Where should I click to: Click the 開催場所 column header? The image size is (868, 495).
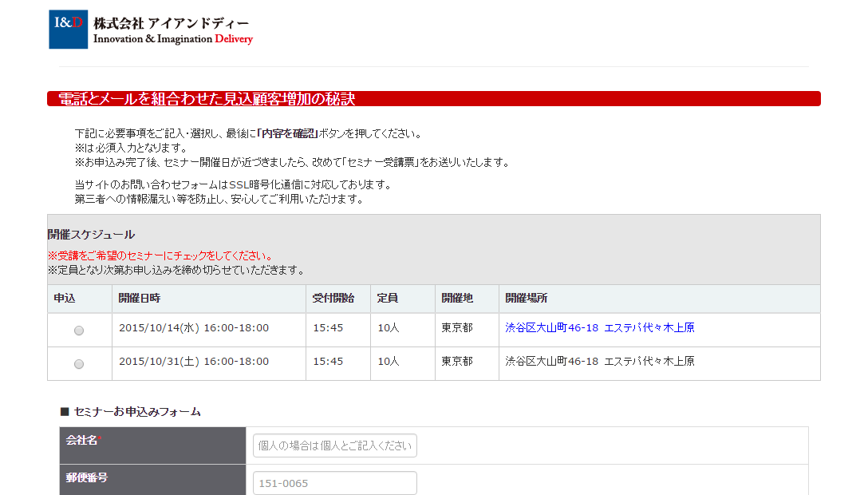527,299
